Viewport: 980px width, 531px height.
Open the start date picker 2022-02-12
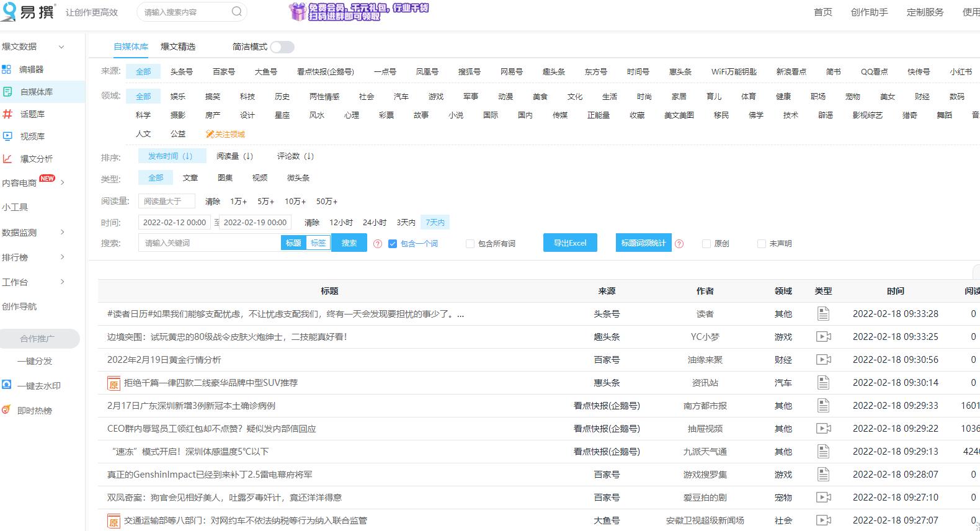pos(176,222)
